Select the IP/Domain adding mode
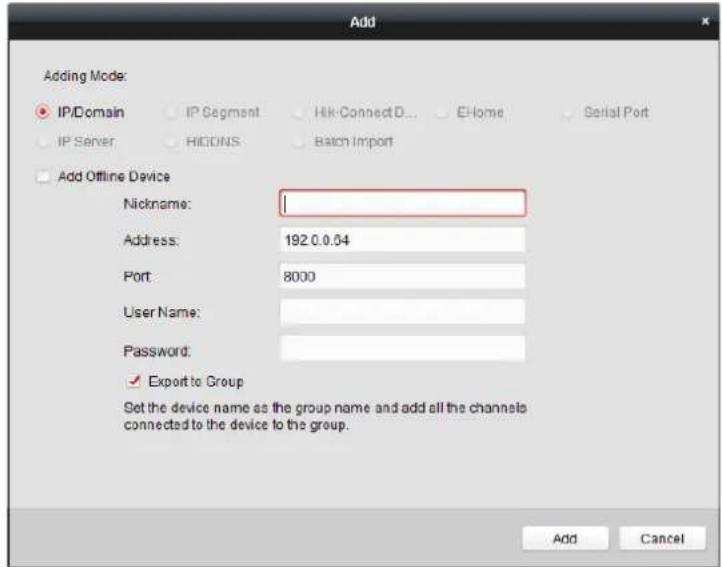The width and height of the screenshot is (723, 567). point(42,112)
